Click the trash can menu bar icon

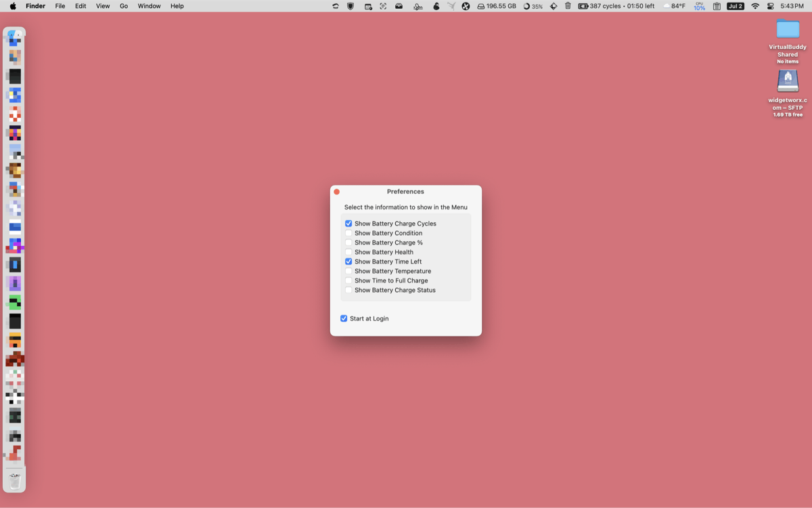[x=568, y=6]
